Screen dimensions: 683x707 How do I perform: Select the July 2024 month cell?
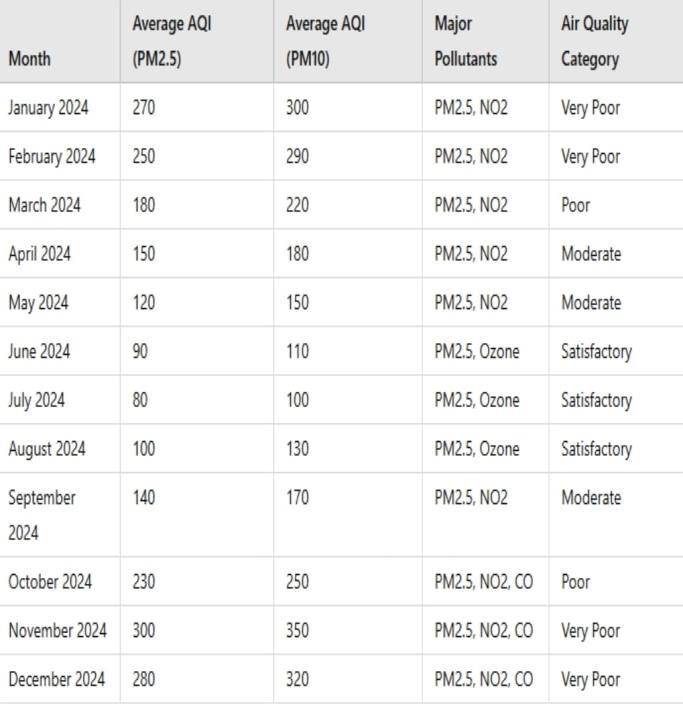point(36,401)
